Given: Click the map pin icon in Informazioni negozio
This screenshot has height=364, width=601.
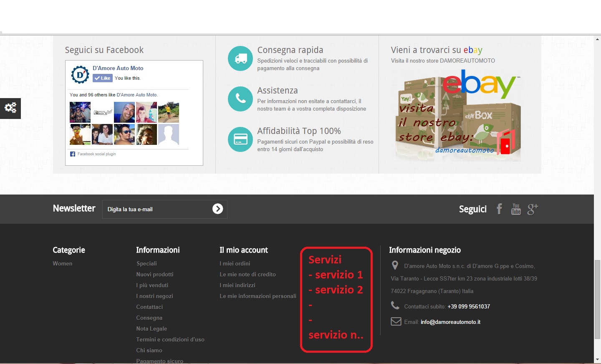Looking at the screenshot, I should coord(395,265).
